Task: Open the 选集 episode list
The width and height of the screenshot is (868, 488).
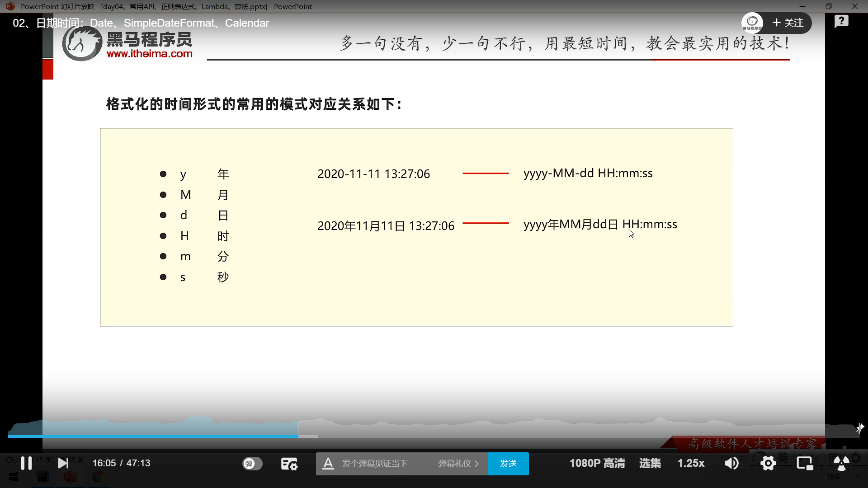Action: pyautogui.click(x=650, y=463)
